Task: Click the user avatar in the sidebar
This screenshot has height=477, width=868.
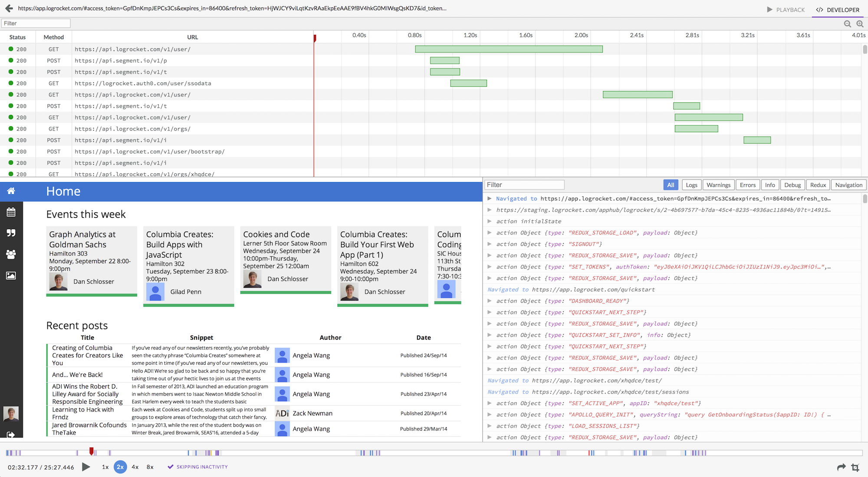Action: [11, 414]
